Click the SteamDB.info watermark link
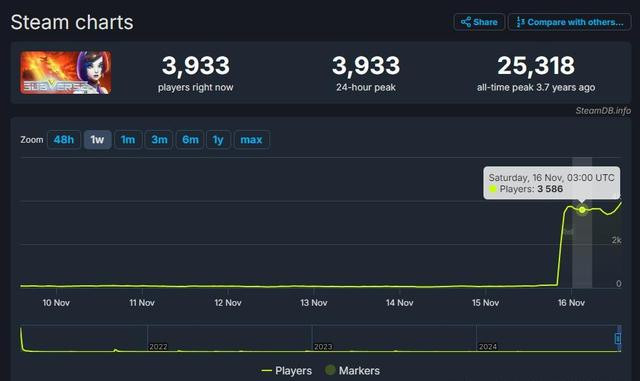640x381 pixels. tap(603, 111)
